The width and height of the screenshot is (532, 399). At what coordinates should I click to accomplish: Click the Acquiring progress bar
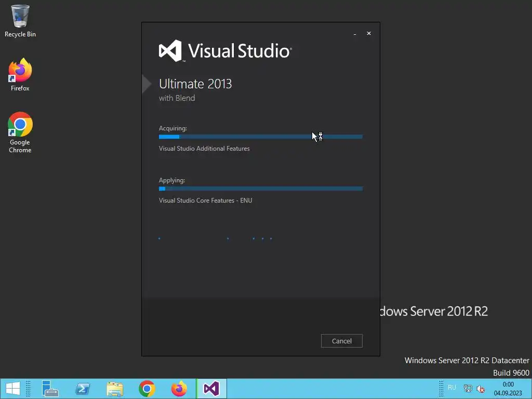[261, 137]
